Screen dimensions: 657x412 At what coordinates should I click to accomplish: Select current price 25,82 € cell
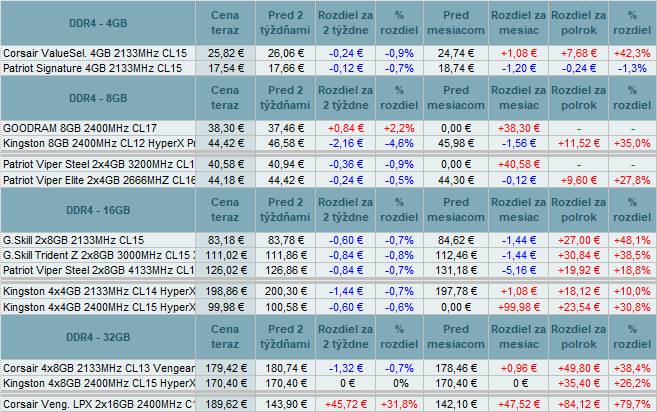coord(225,53)
